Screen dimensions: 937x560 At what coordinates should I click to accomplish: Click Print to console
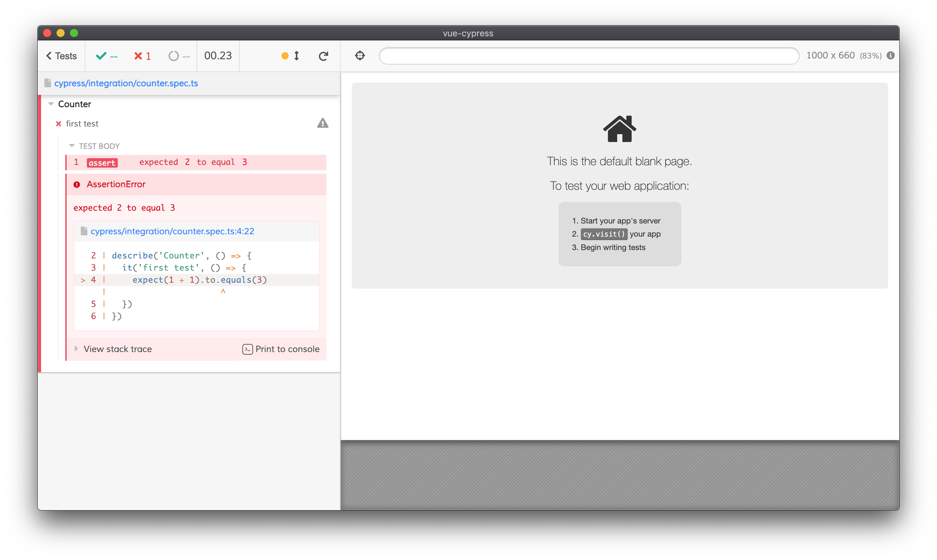[x=281, y=349]
